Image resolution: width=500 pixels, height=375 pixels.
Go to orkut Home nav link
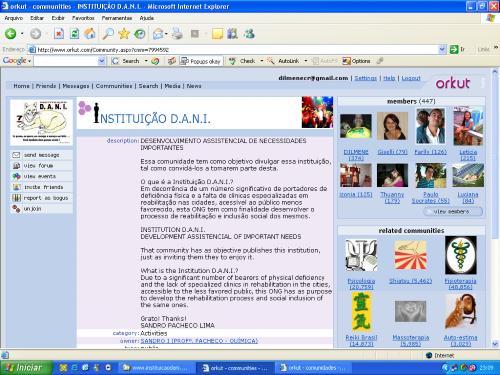[x=21, y=86]
